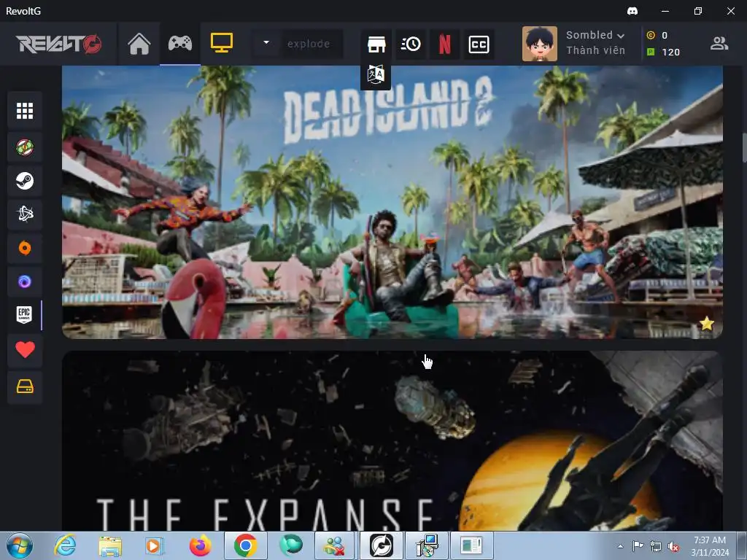Show hidden tray icons arrow
The width and height of the screenshot is (747, 560).
coord(620,545)
